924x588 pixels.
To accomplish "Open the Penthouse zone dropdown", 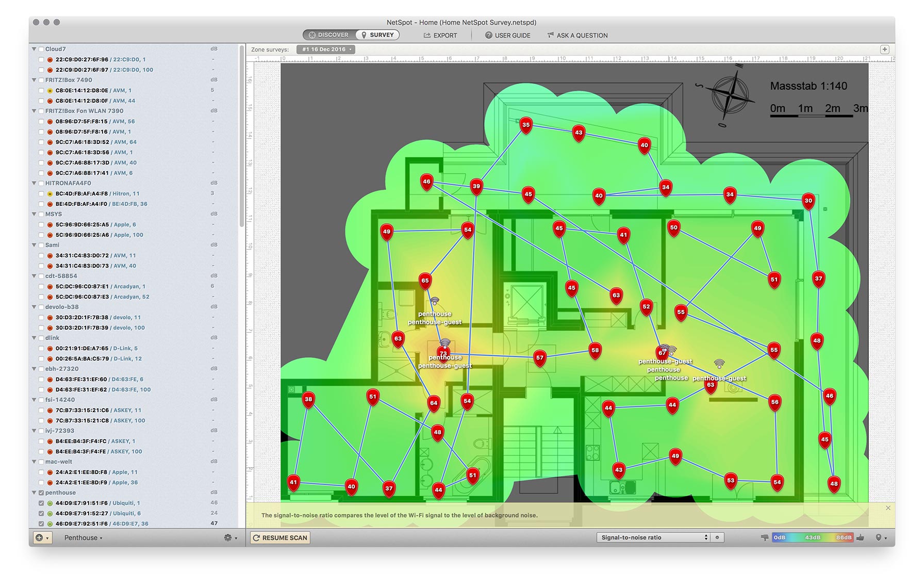I will pos(83,537).
